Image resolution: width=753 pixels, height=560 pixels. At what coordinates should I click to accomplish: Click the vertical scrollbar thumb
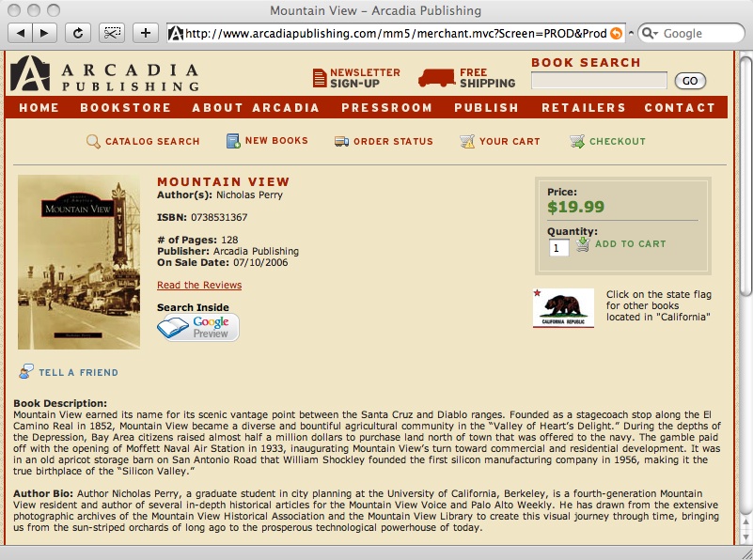(x=745, y=176)
